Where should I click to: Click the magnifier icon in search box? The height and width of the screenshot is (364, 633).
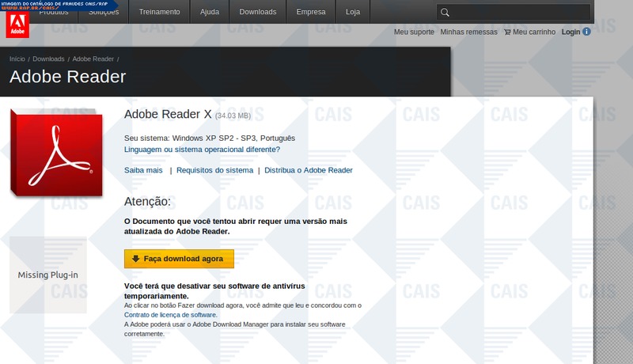445,13
